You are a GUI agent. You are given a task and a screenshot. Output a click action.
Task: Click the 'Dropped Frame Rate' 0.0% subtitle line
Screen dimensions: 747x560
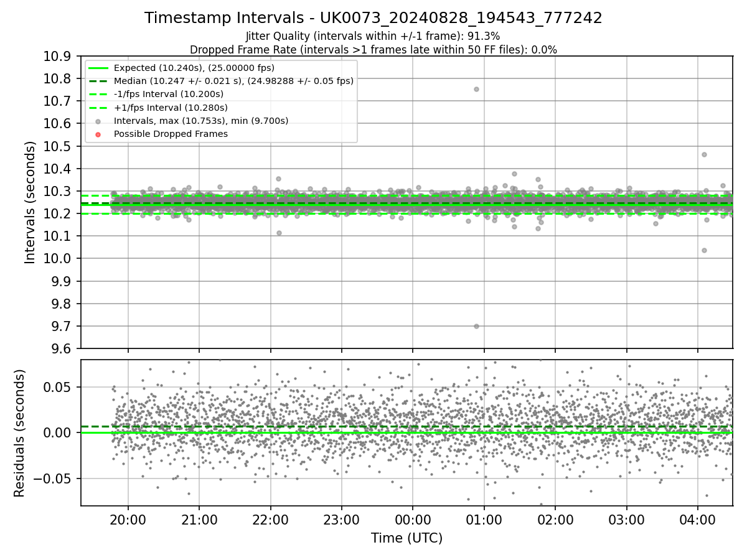(374, 50)
